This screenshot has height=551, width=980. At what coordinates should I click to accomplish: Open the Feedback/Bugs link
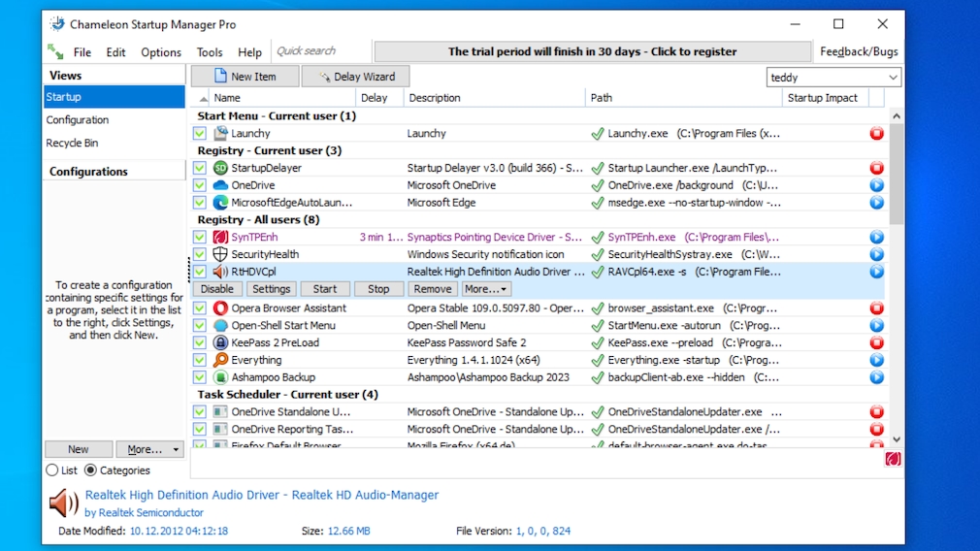(859, 51)
